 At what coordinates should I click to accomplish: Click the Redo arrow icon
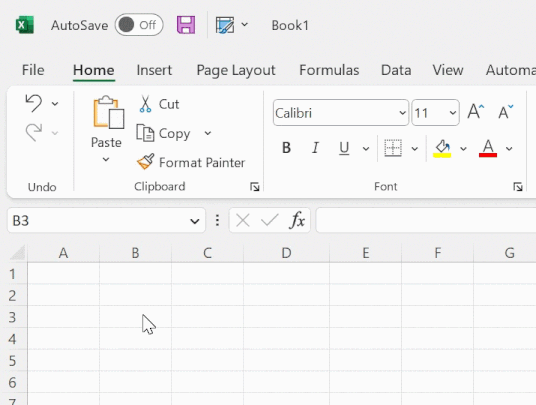34,132
